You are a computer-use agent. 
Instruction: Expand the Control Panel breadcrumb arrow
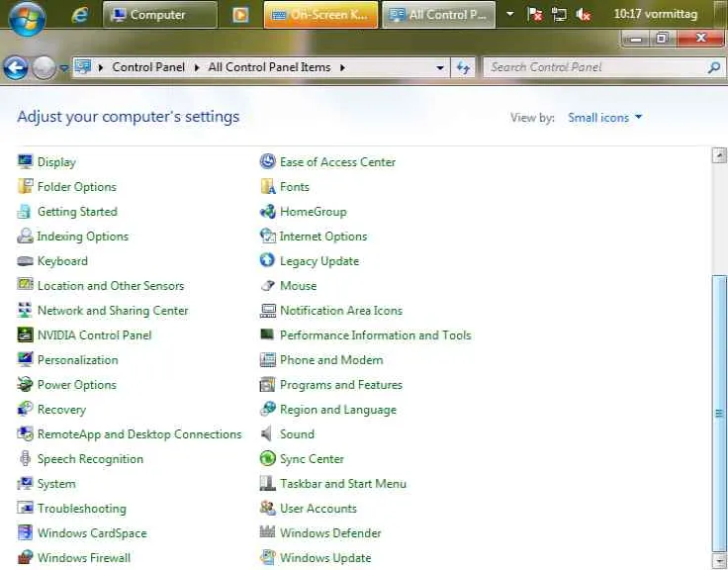coord(197,68)
